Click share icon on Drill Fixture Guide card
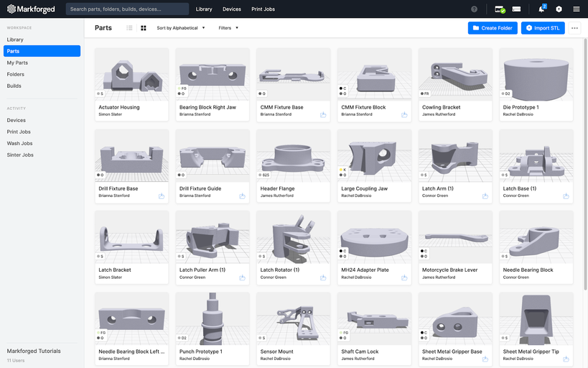This screenshot has height=368, width=588. [x=242, y=195]
